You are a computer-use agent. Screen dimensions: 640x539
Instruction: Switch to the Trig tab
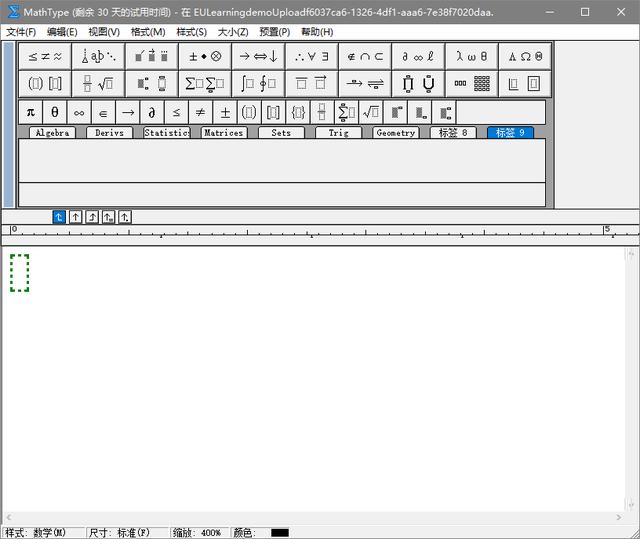coord(338,133)
